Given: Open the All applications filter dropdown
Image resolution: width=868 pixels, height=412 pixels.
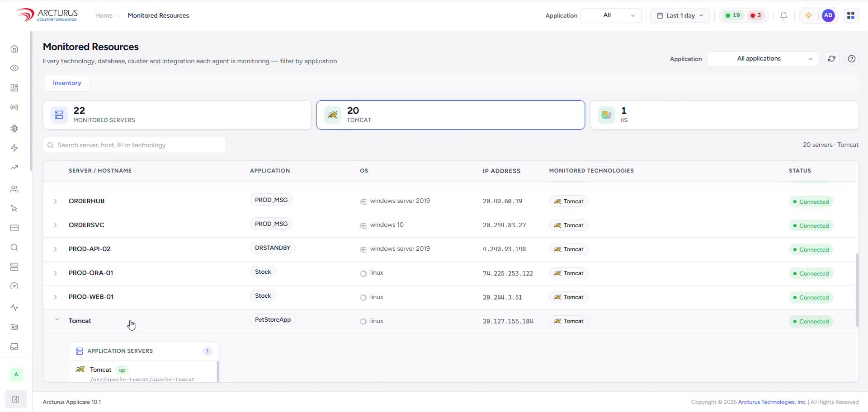Looking at the screenshot, I should coord(763,59).
